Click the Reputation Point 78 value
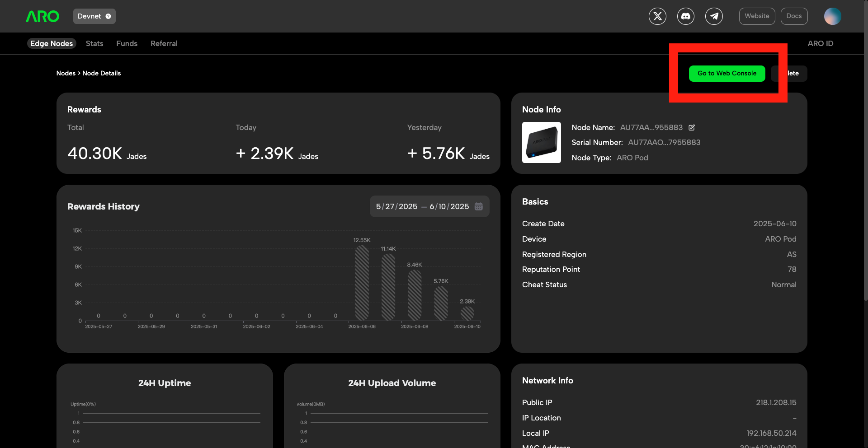The height and width of the screenshot is (448, 868). 792,269
